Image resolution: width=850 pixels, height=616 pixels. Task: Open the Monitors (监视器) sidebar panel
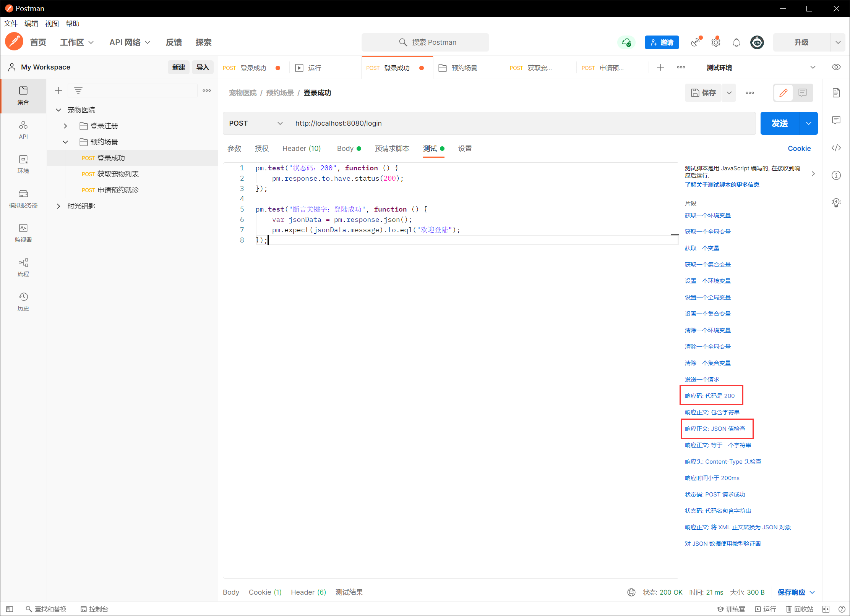tap(23, 232)
